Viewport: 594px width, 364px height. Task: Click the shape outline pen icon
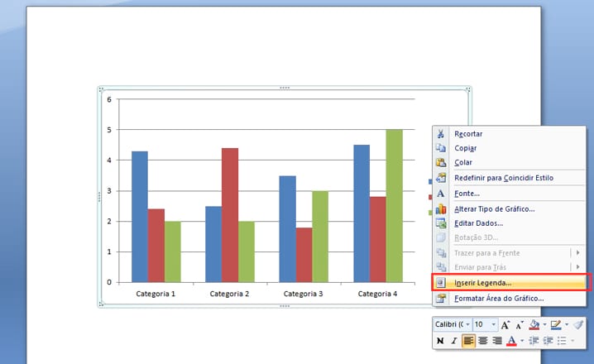(556, 325)
